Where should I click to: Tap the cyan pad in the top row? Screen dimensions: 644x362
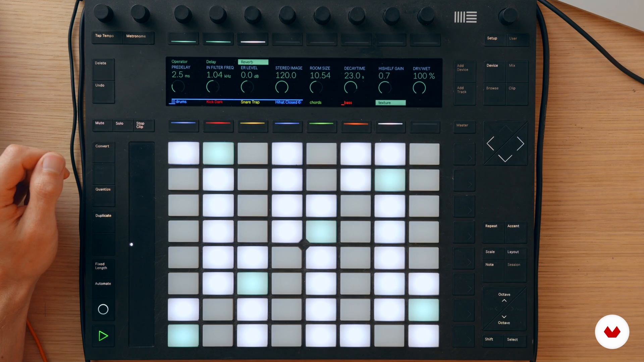pyautogui.click(x=218, y=153)
